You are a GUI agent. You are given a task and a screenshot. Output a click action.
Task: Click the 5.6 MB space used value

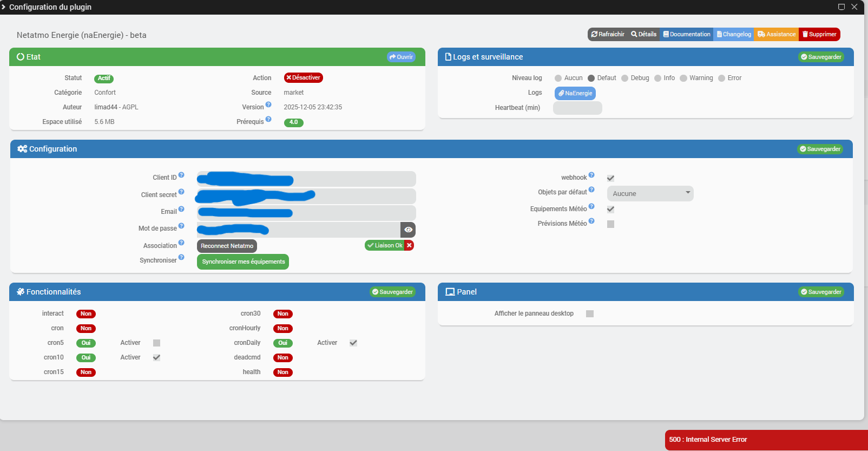point(104,122)
